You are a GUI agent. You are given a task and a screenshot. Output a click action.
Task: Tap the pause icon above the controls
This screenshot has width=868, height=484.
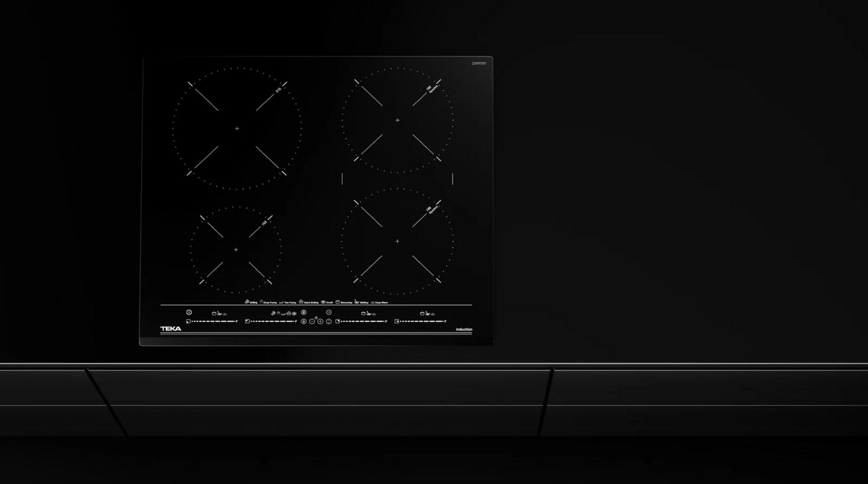(328, 312)
